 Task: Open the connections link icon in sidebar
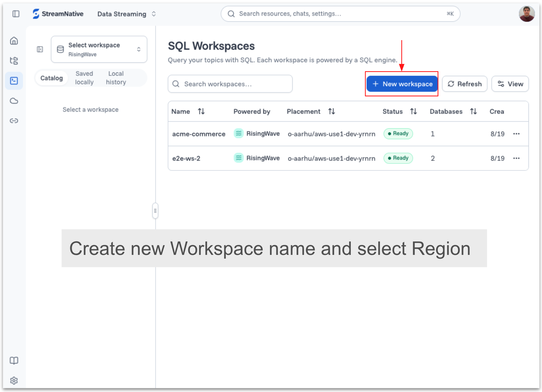tap(14, 121)
